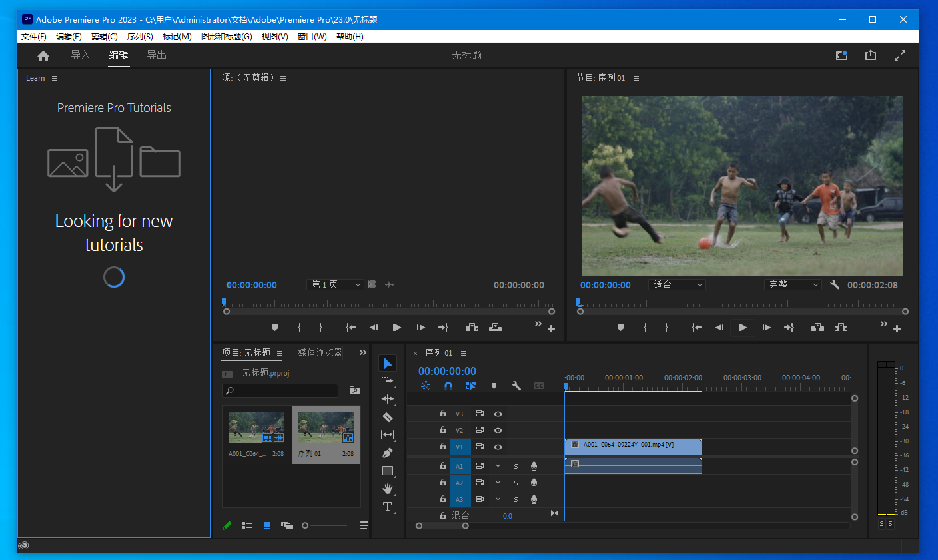
Task: Select the Rectangle tool
Action: pyautogui.click(x=388, y=471)
